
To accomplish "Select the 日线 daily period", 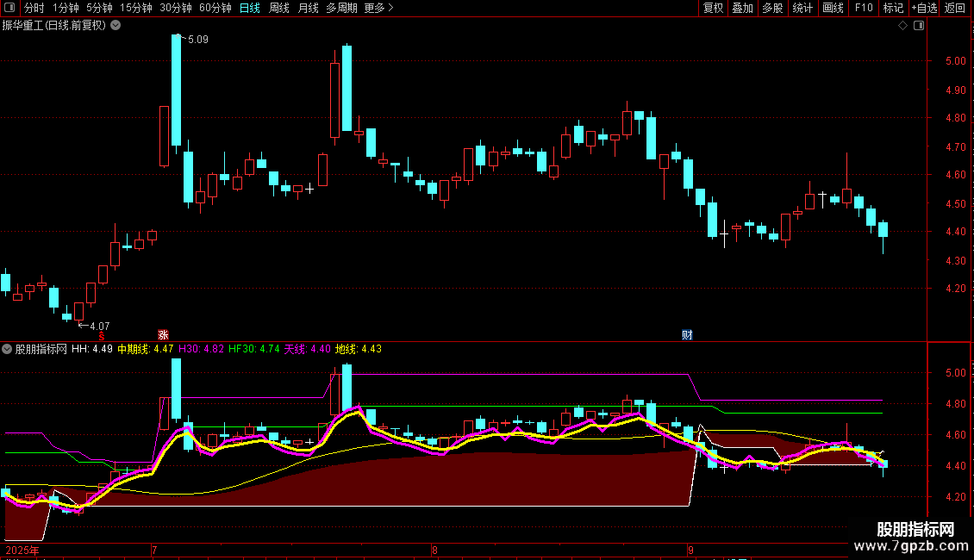I will [250, 8].
